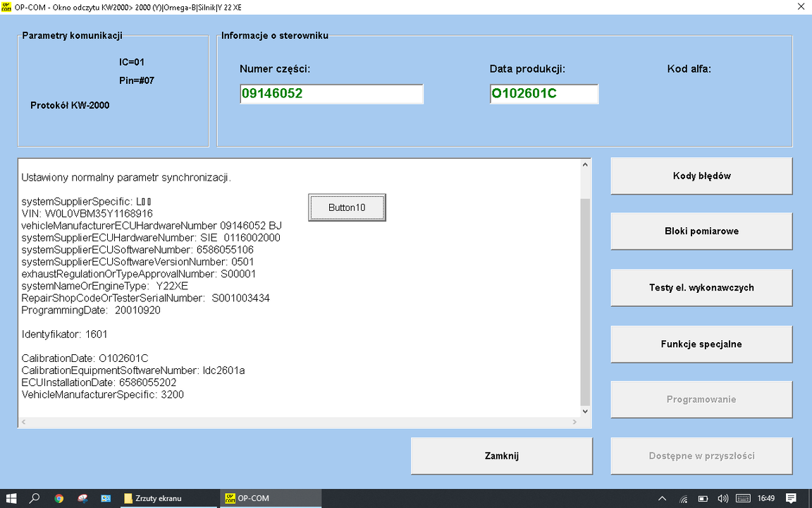This screenshot has width=812, height=508.
Task: Open Bloki pomiarowe measuring blocks
Action: tap(701, 231)
